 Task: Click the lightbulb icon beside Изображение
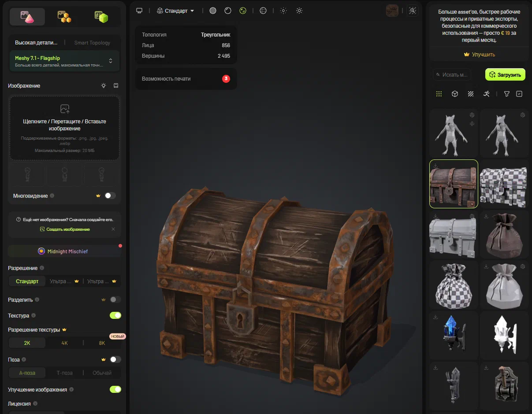click(104, 85)
